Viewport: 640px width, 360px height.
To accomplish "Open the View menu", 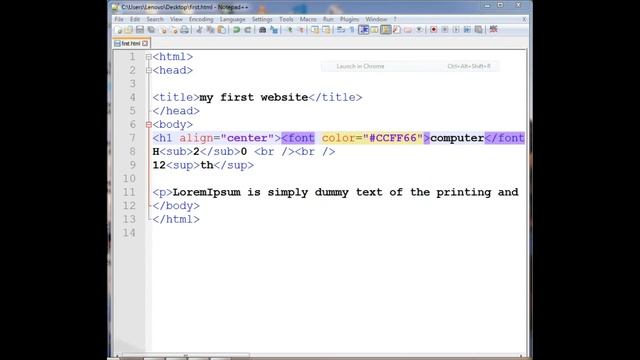I will pyautogui.click(x=176, y=20).
